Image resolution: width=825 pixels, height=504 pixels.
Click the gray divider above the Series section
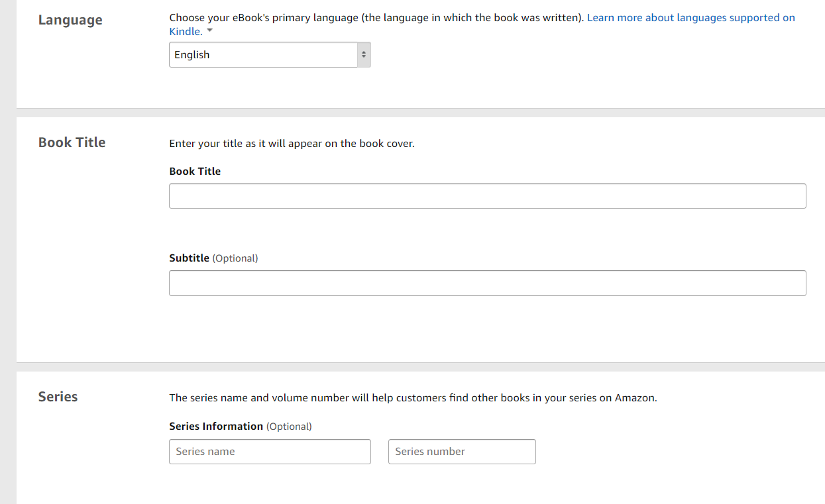[x=421, y=367]
